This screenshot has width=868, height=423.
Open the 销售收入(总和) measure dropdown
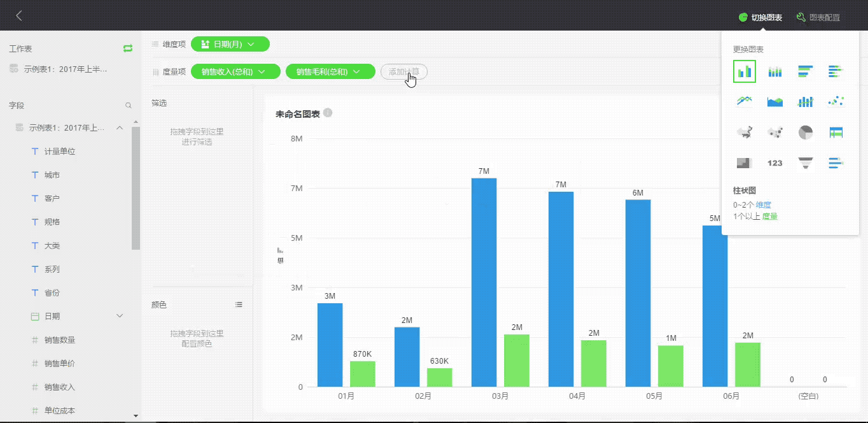236,72
